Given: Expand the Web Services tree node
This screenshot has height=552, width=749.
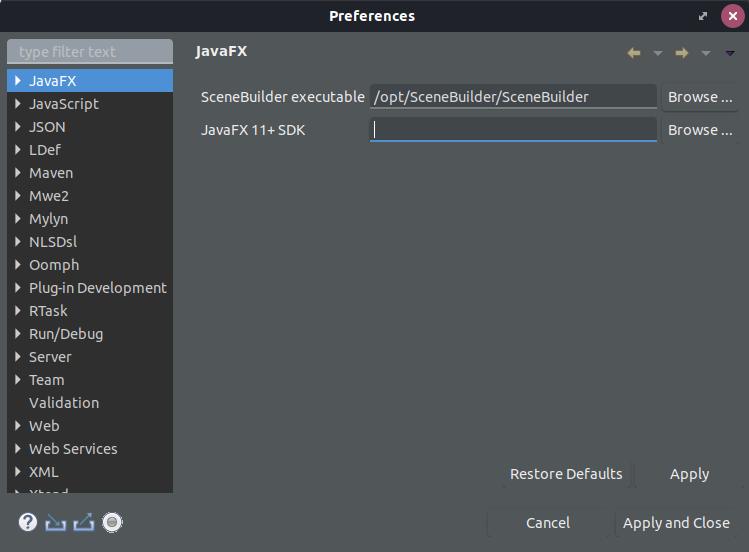Looking at the screenshot, I should click(x=18, y=448).
